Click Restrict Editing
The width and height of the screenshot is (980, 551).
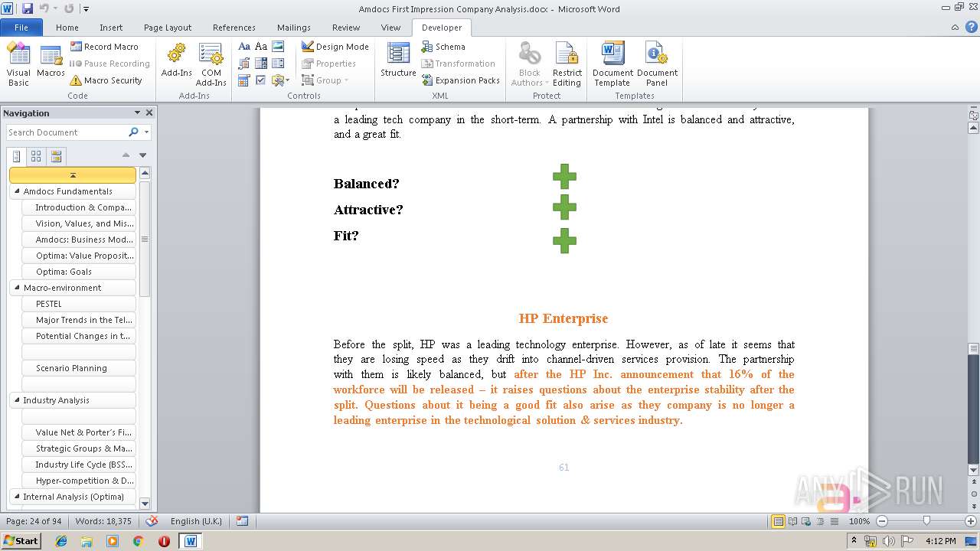pyautogui.click(x=567, y=64)
